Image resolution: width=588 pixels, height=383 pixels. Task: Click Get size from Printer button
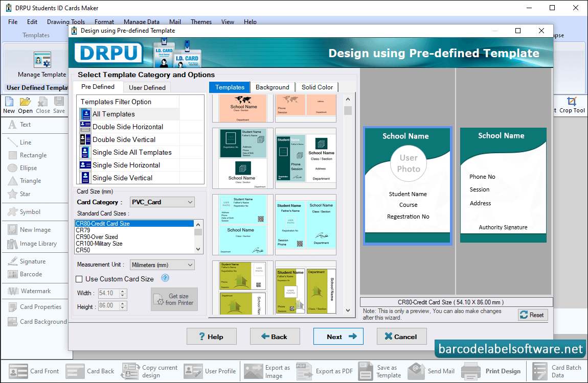tap(174, 299)
